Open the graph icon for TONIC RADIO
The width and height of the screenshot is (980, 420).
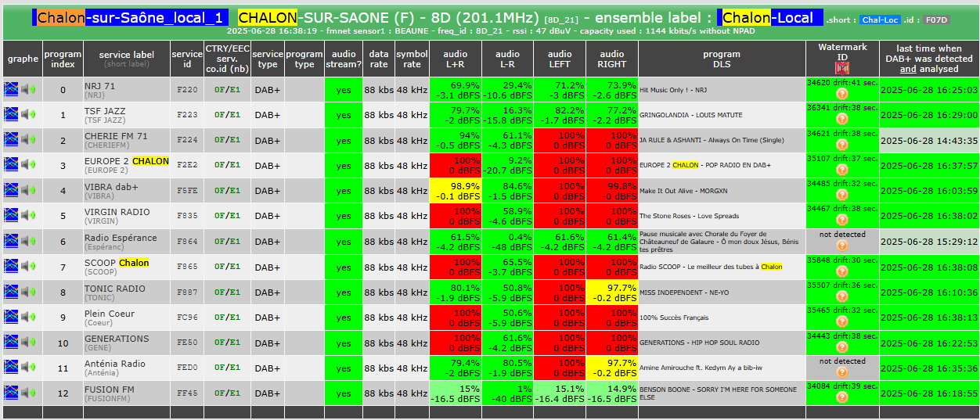(11, 292)
